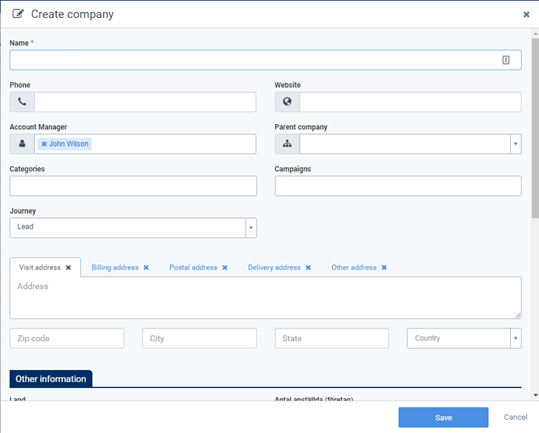539x433 pixels.
Task: Focus the State field
Action: click(x=332, y=338)
